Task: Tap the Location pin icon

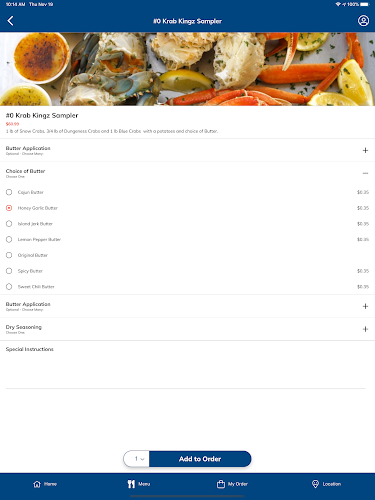Action: coord(315,484)
